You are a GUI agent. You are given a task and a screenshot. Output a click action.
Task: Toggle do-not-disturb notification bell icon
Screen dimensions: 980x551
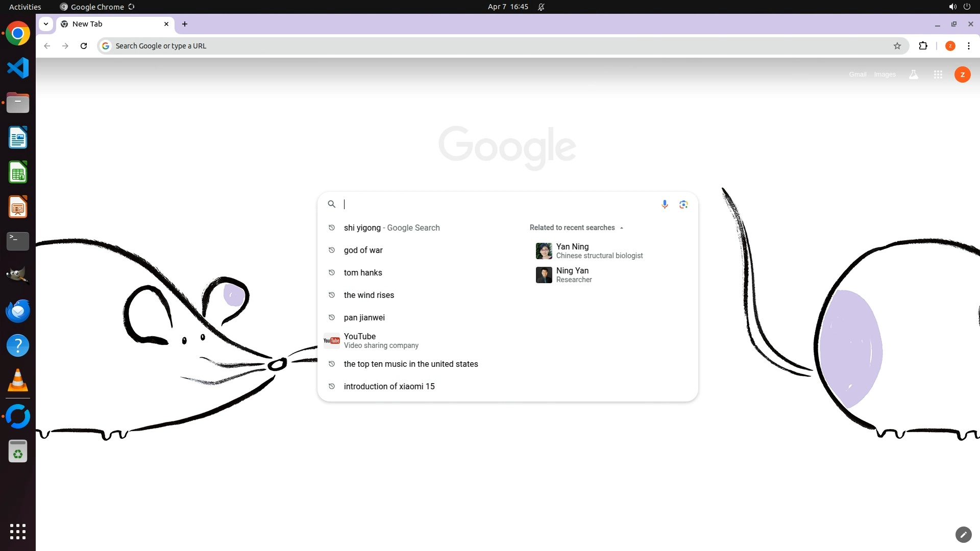click(541, 7)
